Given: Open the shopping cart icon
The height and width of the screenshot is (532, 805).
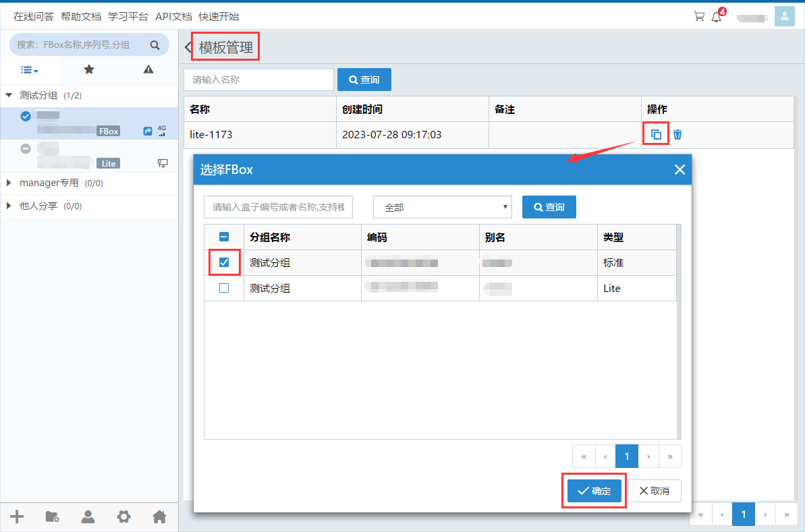Looking at the screenshot, I should 699,16.
